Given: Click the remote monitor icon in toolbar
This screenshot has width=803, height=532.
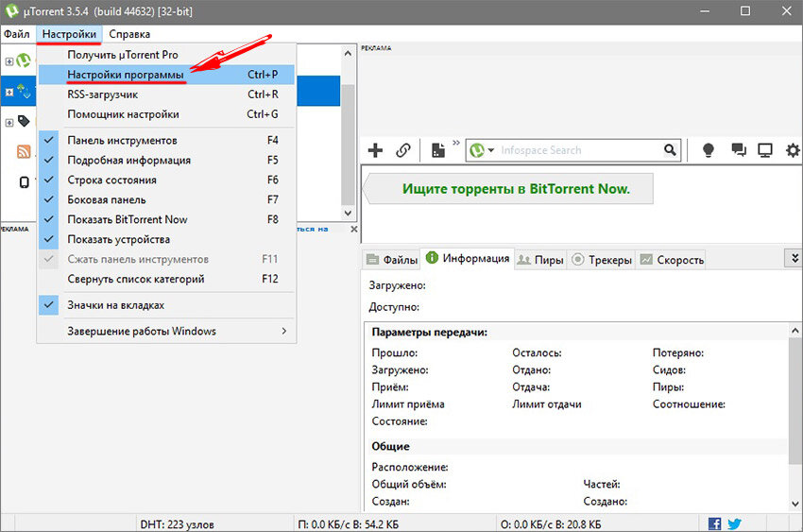Looking at the screenshot, I should [x=765, y=150].
